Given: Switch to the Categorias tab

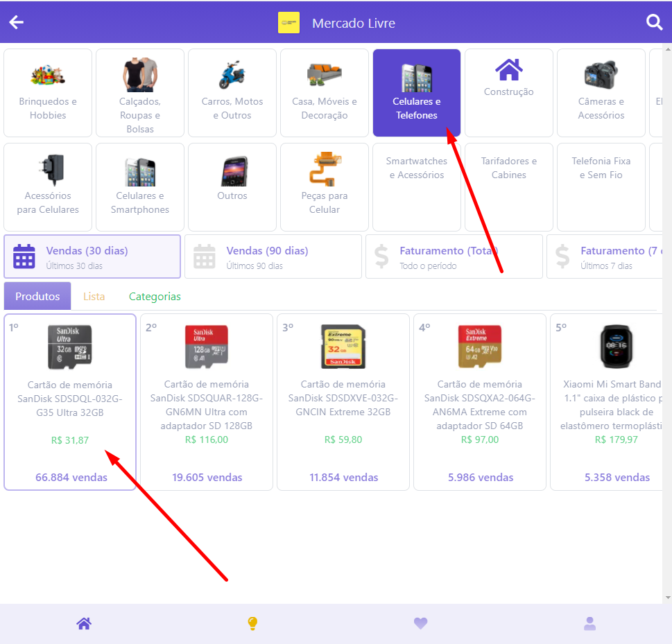Looking at the screenshot, I should tap(155, 296).
